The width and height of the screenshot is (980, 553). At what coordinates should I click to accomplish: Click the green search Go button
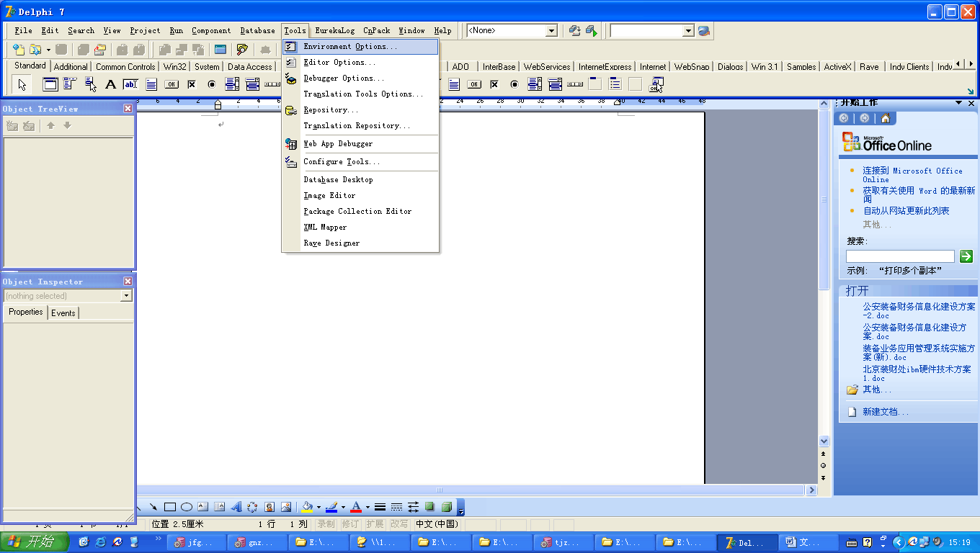click(966, 256)
